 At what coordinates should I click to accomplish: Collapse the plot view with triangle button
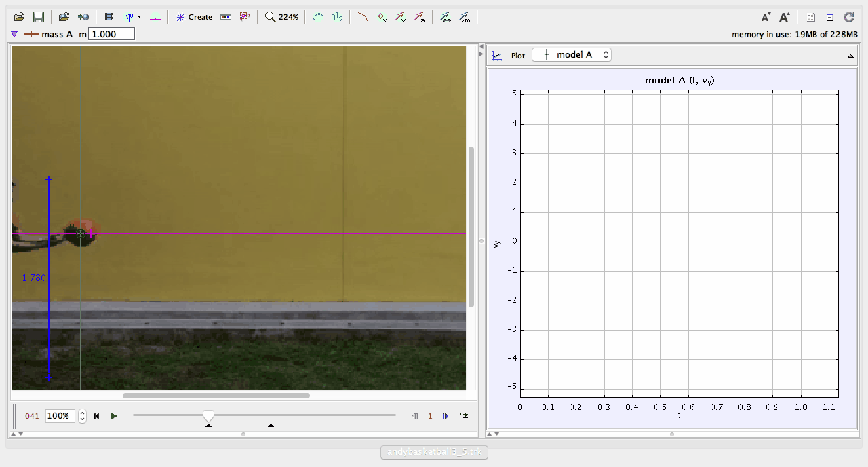(x=850, y=56)
